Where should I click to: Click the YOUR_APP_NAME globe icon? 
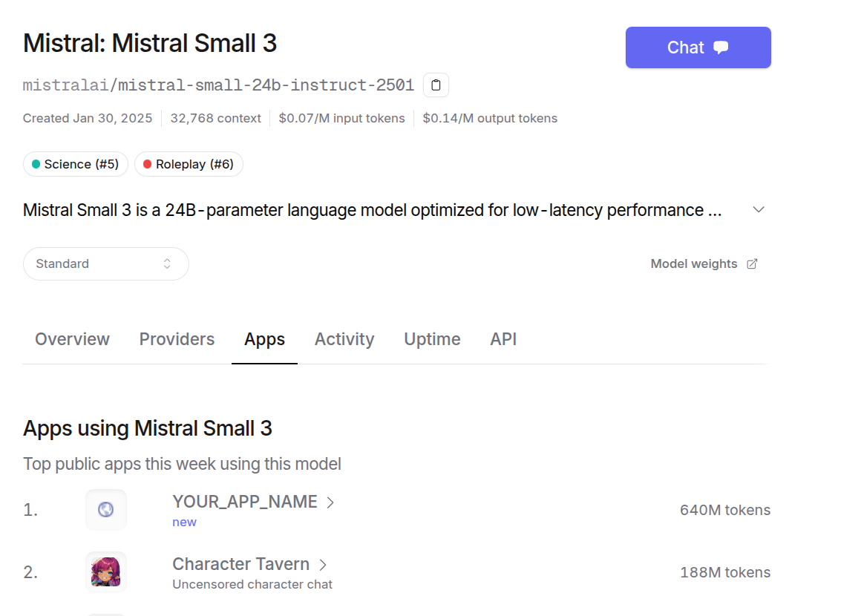(106, 509)
